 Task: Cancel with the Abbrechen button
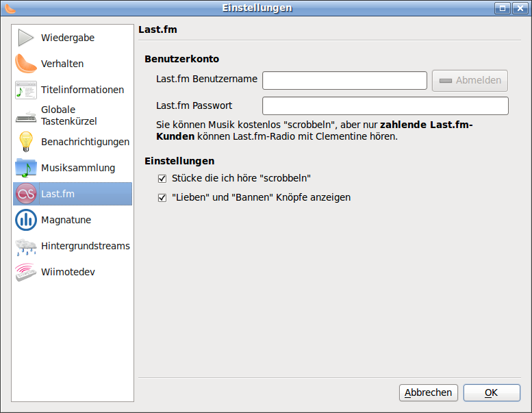429,392
